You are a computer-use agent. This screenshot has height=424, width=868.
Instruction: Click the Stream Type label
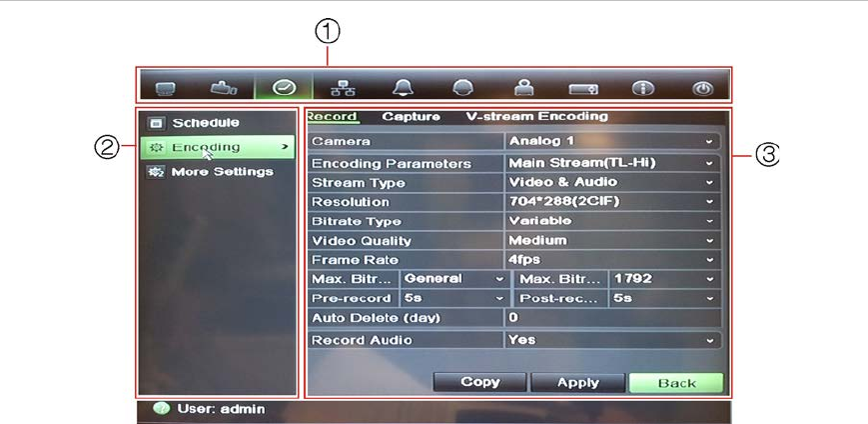pos(359,183)
